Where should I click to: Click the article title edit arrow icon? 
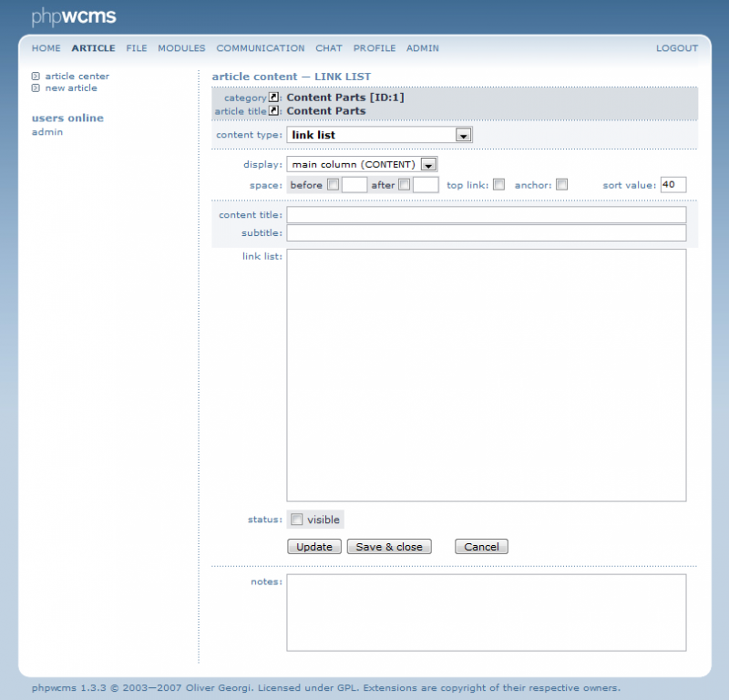[274, 110]
